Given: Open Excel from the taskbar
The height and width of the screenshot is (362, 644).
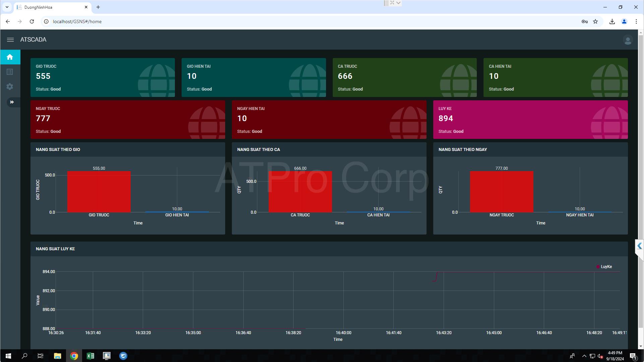Looking at the screenshot, I should click(x=90, y=356).
